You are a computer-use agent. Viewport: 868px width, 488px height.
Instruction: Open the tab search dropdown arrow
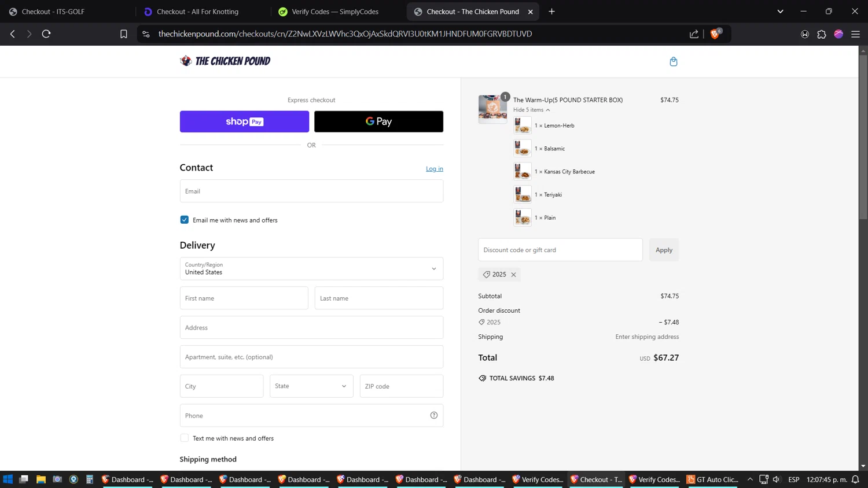point(780,12)
